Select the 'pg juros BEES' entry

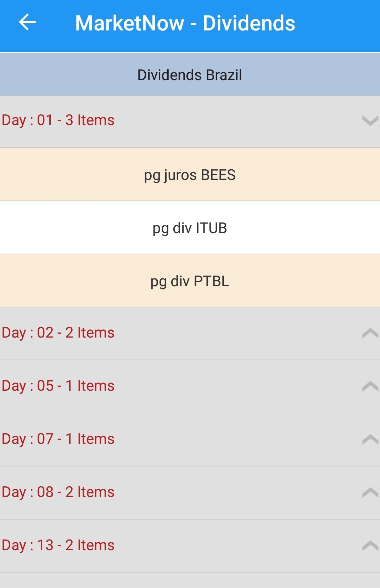coord(190,175)
